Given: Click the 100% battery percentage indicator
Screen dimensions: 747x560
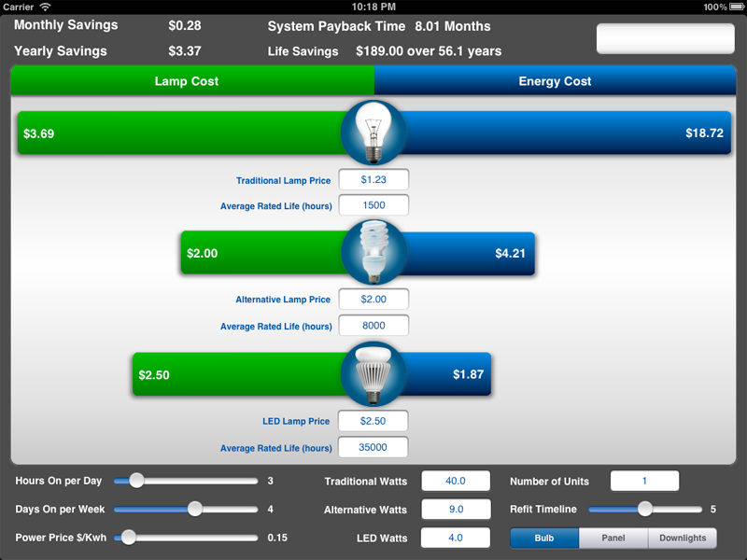Looking at the screenshot, I should click(x=713, y=6).
